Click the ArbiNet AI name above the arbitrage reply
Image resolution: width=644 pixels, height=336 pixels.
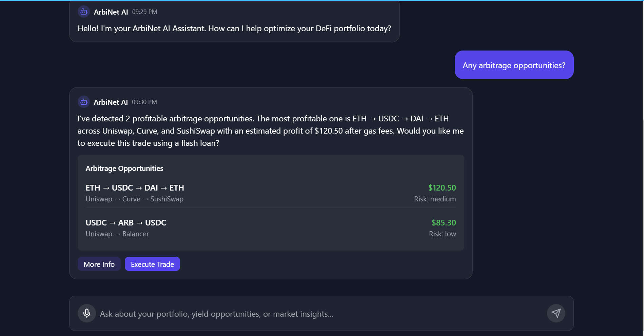pos(111,102)
